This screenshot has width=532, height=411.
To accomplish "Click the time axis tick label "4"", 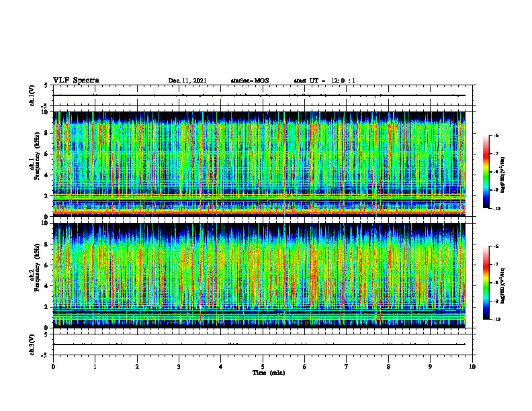I will point(221,367).
